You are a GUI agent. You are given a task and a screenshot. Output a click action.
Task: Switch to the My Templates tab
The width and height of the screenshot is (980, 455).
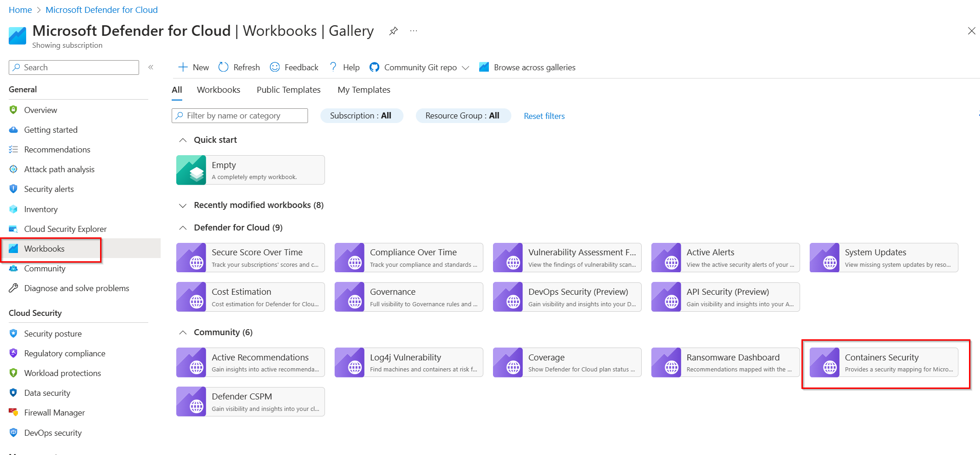click(364, 90)
